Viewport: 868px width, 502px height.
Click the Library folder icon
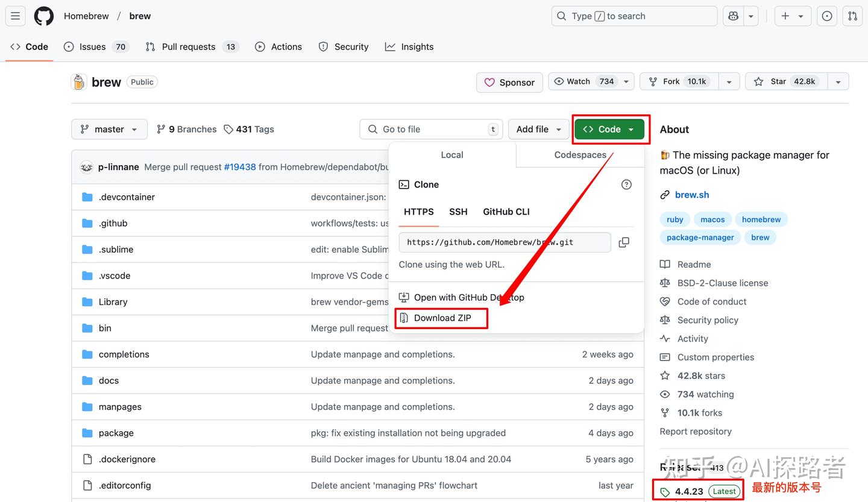pyautogui.click(x=87, y=302)
